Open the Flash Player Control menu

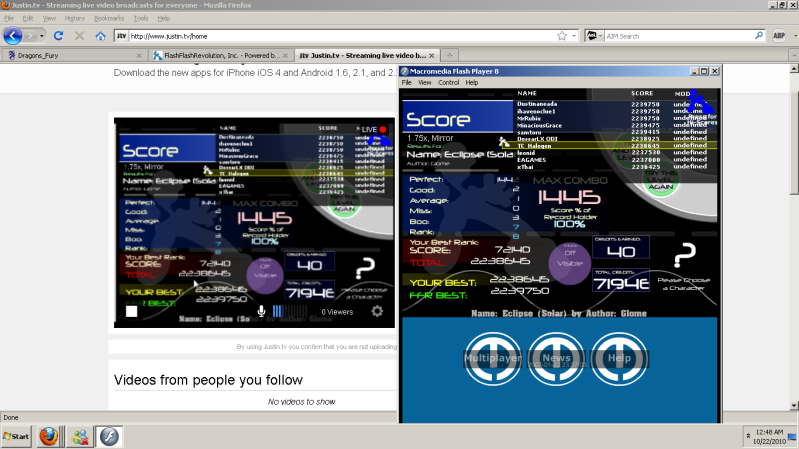(x=449, y=82)
